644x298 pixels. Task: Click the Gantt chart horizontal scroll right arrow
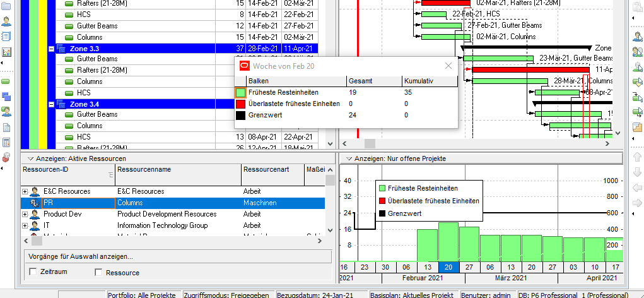coord(607,143)
